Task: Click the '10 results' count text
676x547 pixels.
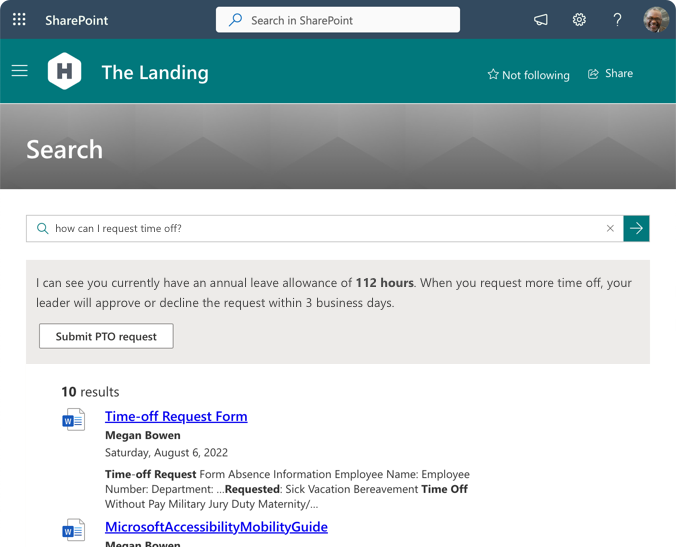Action: [90, 392]
